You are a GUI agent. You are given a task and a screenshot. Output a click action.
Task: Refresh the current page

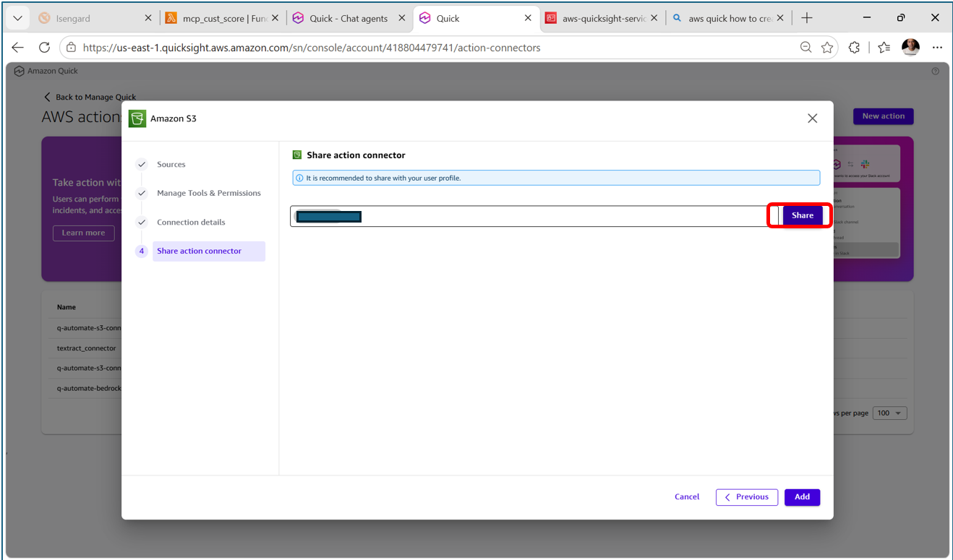[44, 48]
